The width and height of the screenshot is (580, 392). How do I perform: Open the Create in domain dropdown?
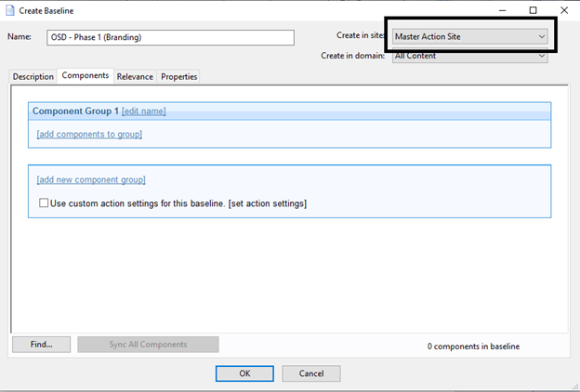tap(469, 56)
